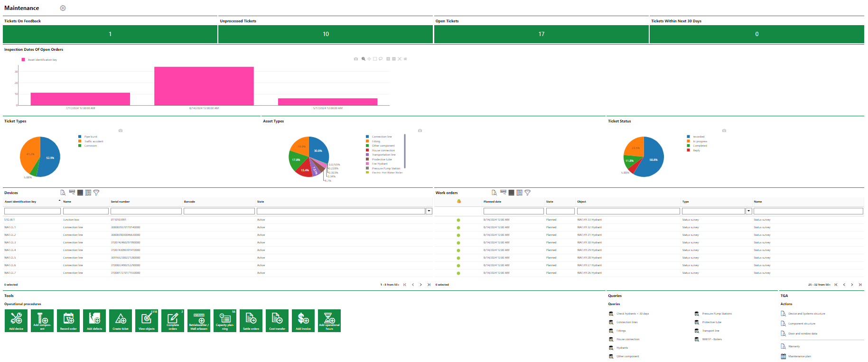The image size is (868, 362).
Task: Click the Add device tool tile
Action: [x=16, y=321]
